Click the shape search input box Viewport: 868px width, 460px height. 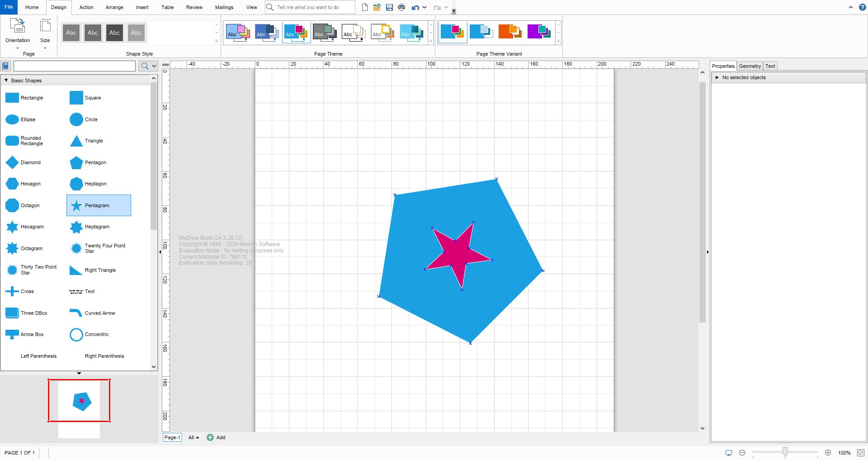point(75,66)
